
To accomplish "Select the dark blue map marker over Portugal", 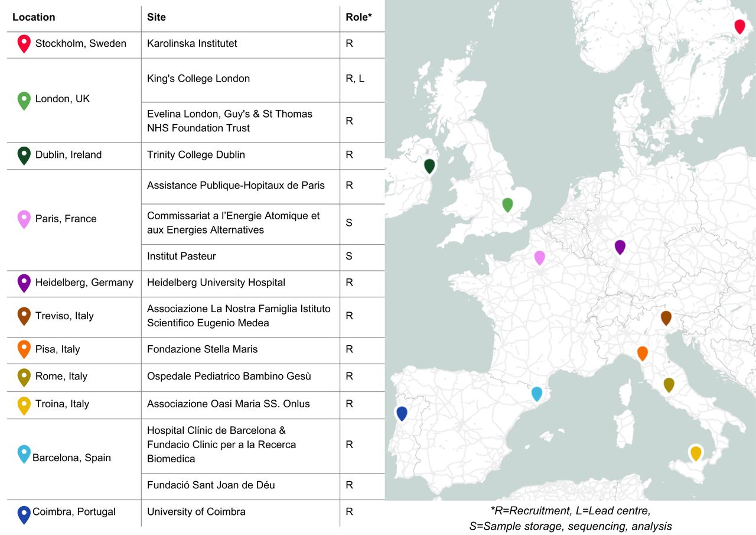I will click(x=402, y=414).
